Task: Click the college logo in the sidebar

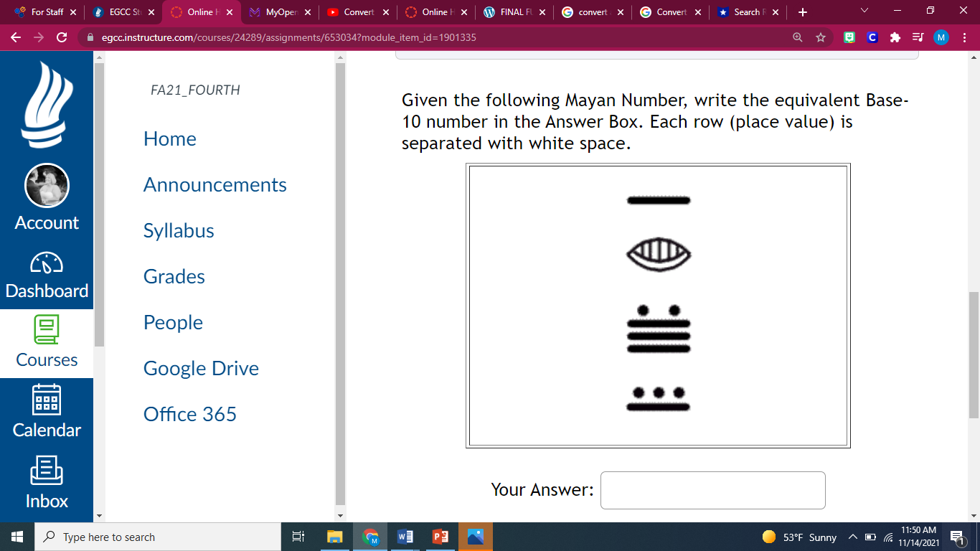Action: click(x=47, y=105)
